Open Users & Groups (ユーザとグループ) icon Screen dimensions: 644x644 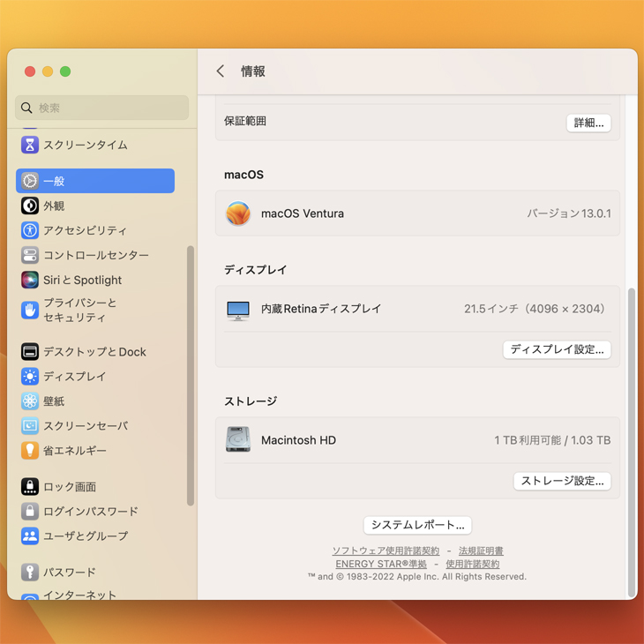(30, 535)
